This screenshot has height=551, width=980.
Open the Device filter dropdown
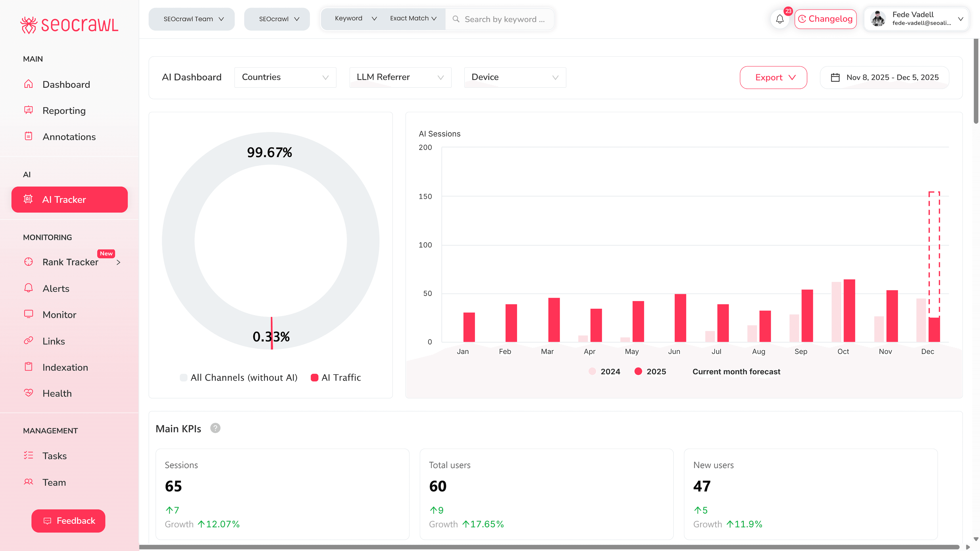pyautogui.click(x=515, y=77)
